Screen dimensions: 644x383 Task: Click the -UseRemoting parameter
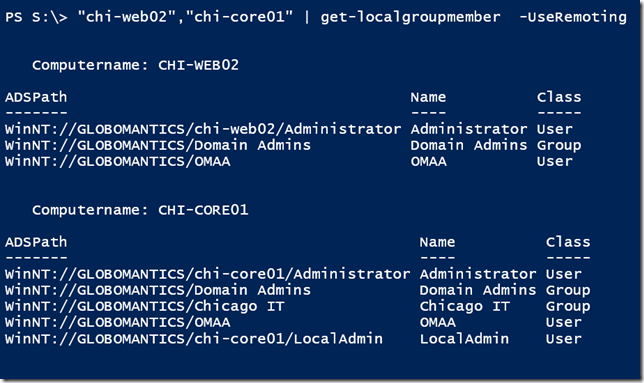573,17
